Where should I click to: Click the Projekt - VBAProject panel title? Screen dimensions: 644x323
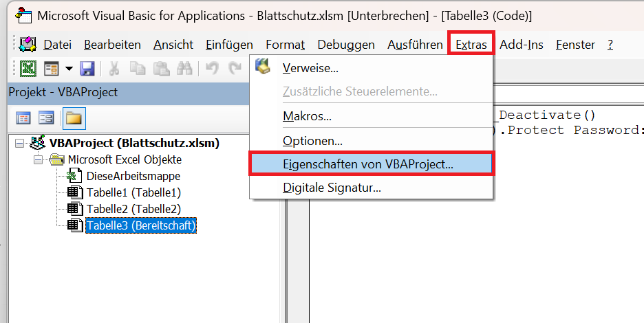pyautogui.click(x=63, y=92)
